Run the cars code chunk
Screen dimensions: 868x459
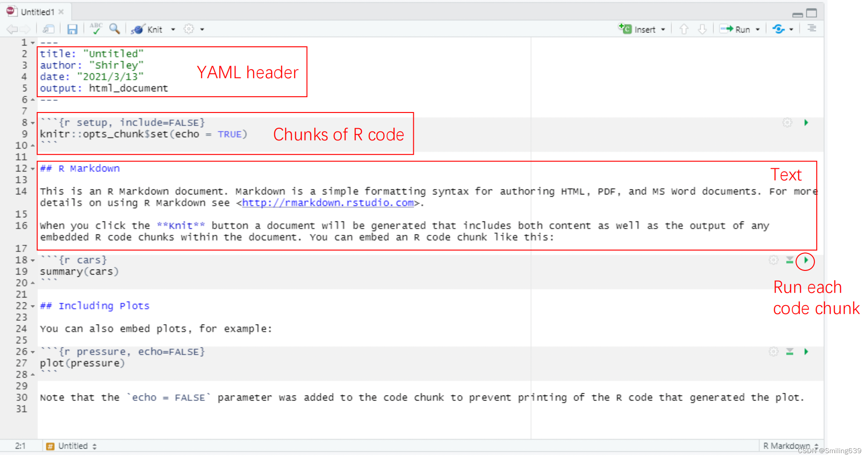click(806, 260)
